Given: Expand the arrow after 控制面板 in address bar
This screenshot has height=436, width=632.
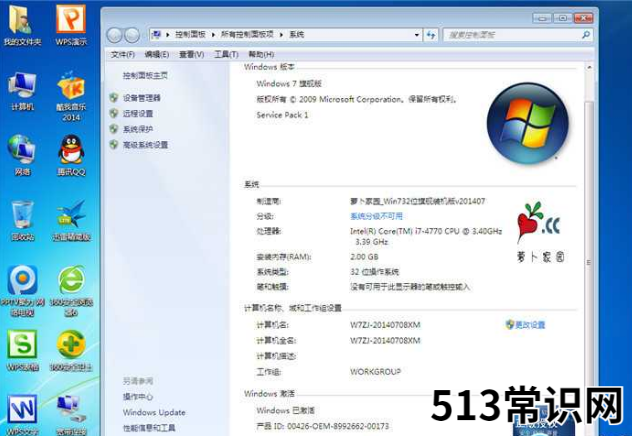Looking at the screenshot, I should (x=213, y=35).
